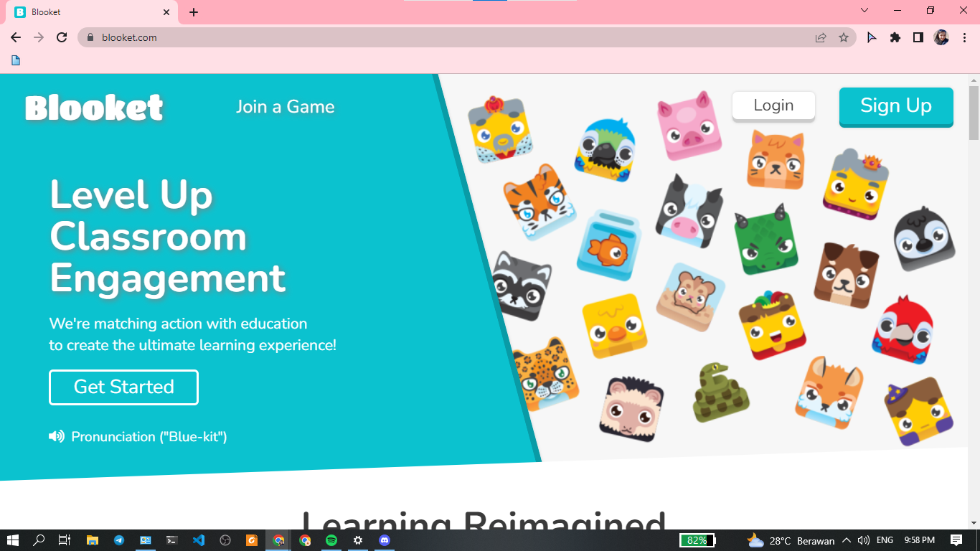The height and width of the screenshot is (551, 980).
Task: Select the black and white cow blook
Action: click(x=689, y=209)
